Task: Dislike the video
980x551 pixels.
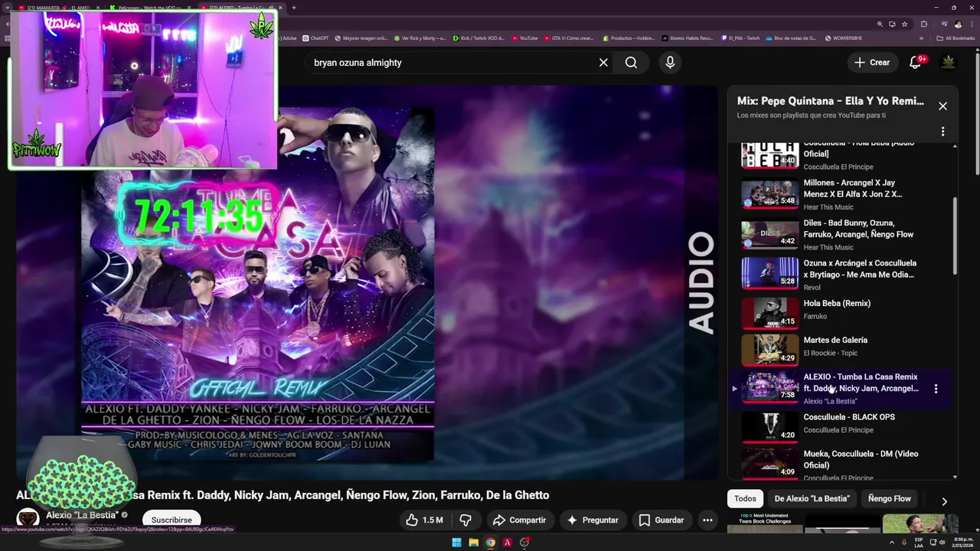Action: click(x=465, y=520)
